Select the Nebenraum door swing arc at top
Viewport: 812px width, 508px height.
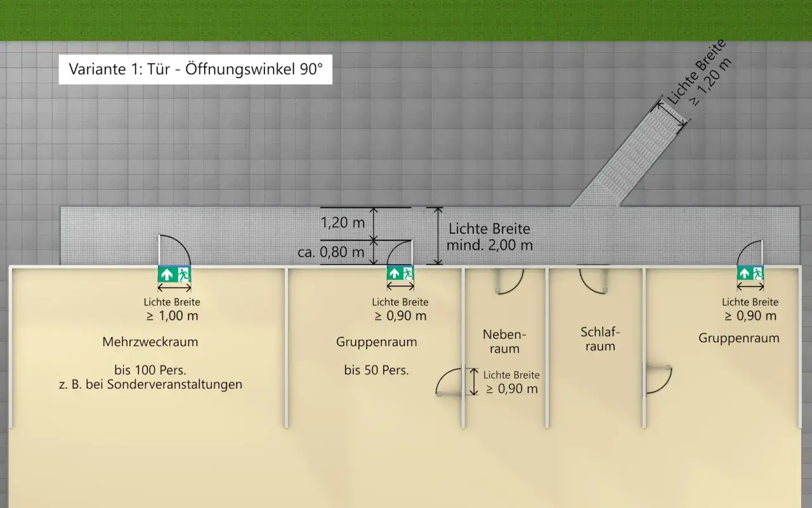[x=509, y=281]
